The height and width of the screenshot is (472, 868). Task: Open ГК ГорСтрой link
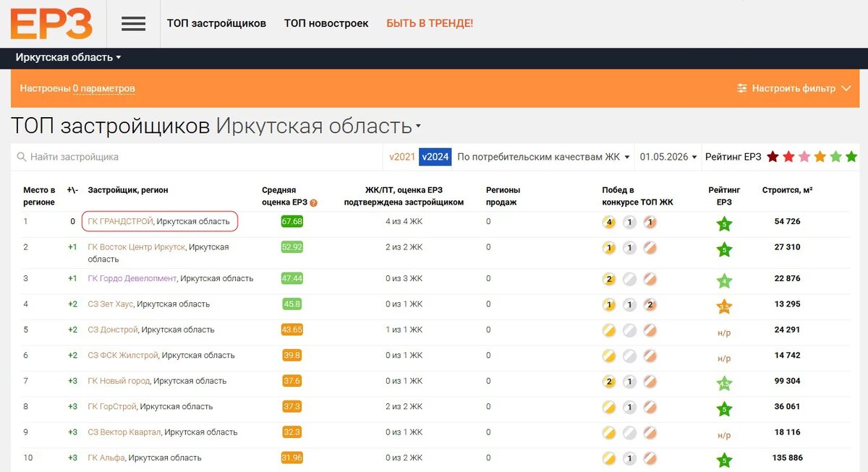click(x=112, y=406)
